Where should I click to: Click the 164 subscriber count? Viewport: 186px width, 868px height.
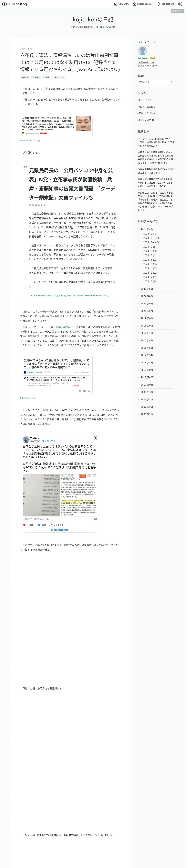152,62
